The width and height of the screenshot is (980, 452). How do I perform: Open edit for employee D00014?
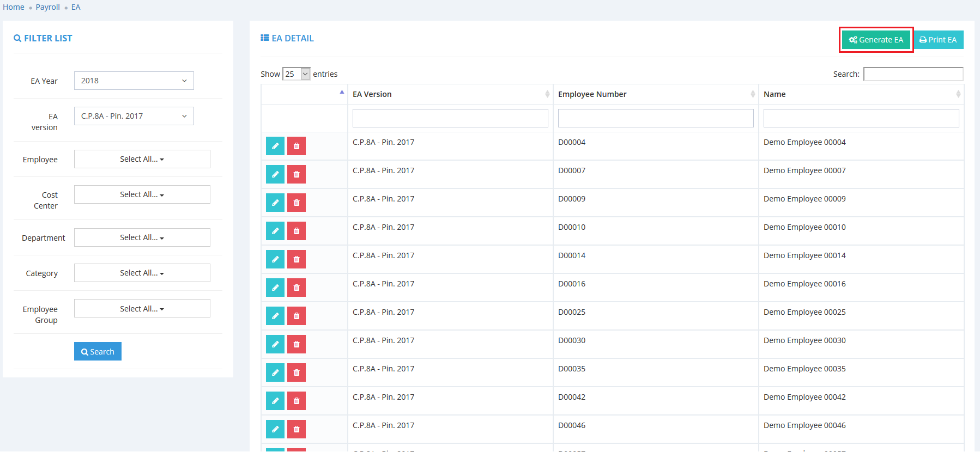[275, 259]
